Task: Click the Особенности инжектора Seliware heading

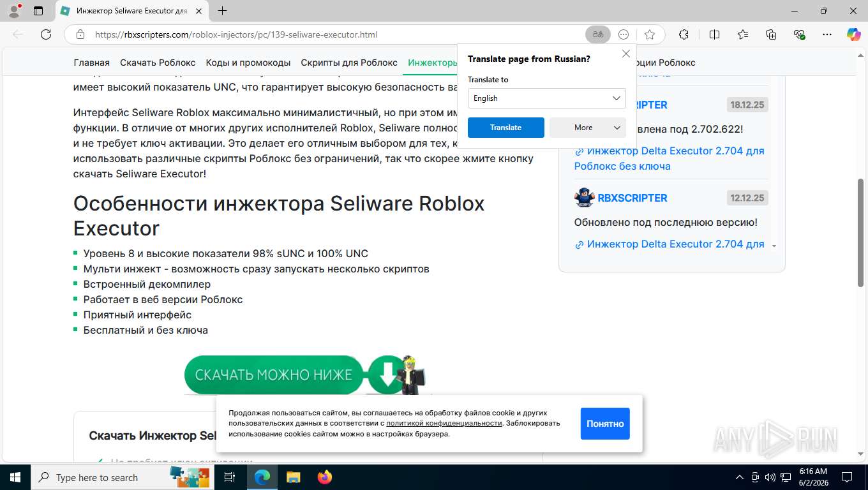Action: [x=279, y=216]
